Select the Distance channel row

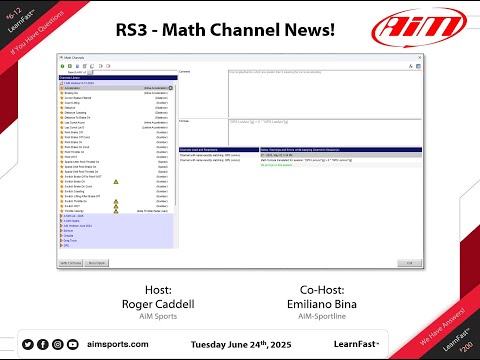[x=117, y=108]
